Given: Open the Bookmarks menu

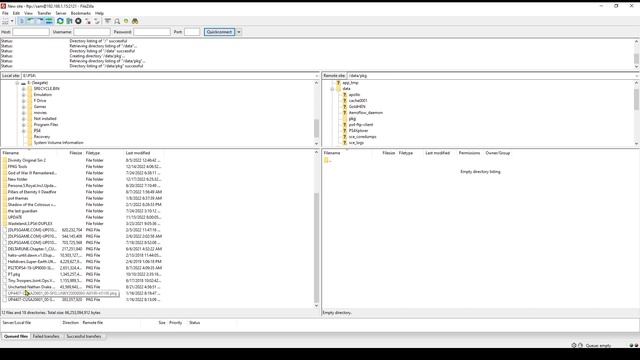Looking at the screenshot, I should point(81,13).
